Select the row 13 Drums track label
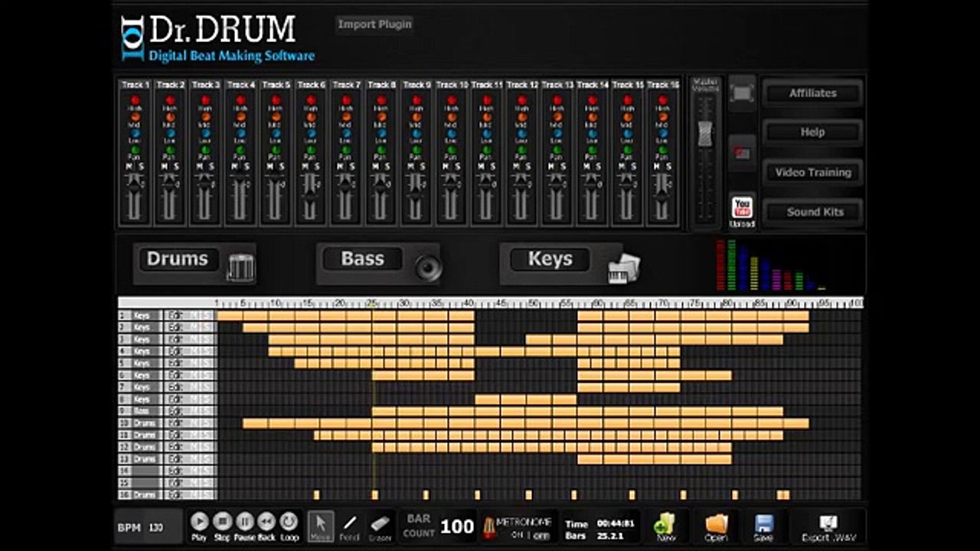980x551 pixels. 144,459
